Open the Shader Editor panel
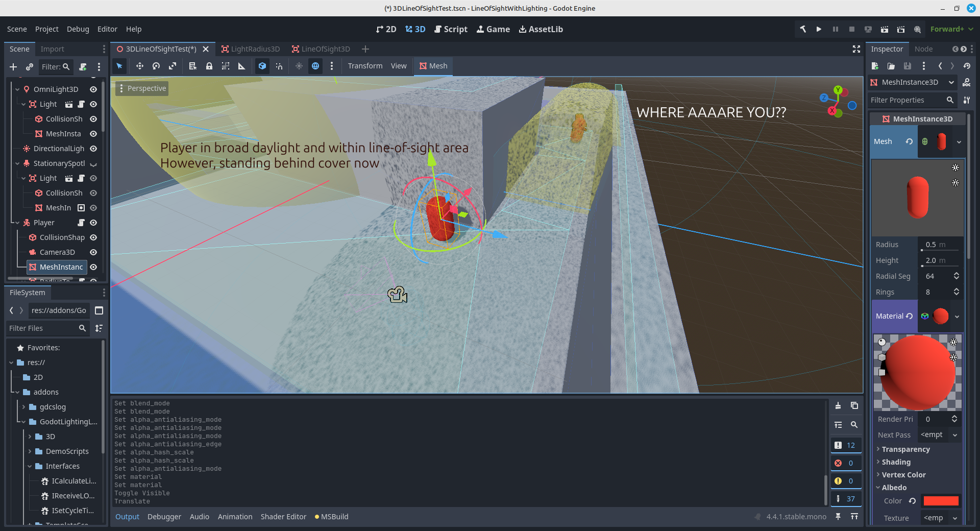980x531 pixels. [283, 517]
